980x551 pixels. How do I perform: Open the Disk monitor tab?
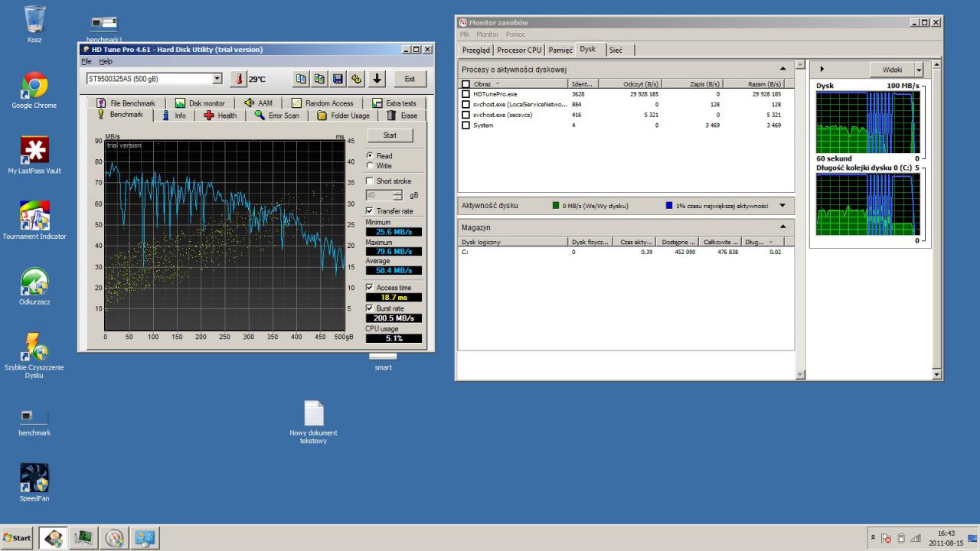pyautogui.click(x=200, y=103)
